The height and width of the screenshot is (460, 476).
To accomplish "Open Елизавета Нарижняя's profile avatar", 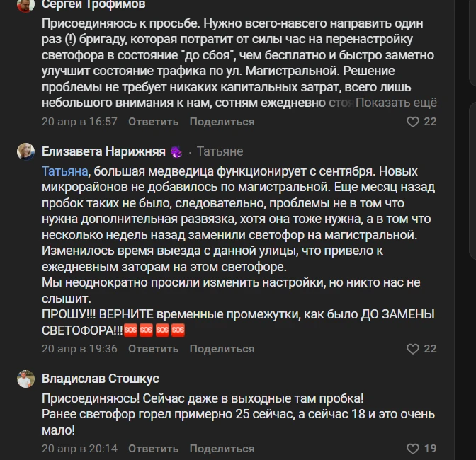I will [x=25, y=151].
